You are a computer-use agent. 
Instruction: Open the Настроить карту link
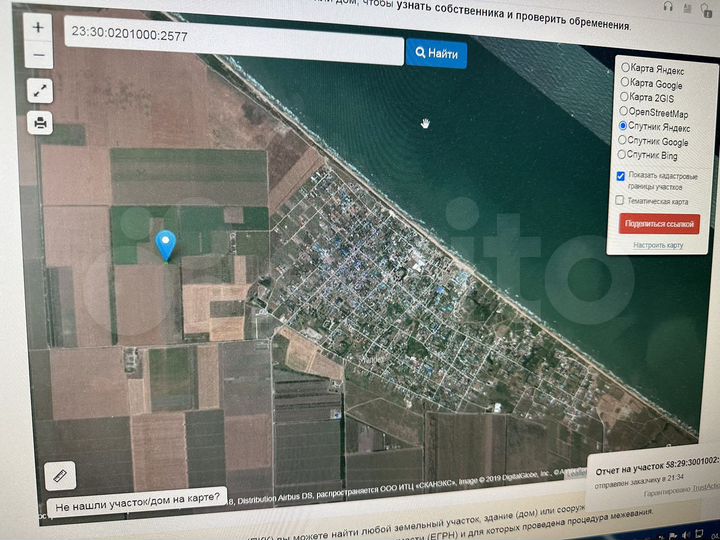point(658,245)
